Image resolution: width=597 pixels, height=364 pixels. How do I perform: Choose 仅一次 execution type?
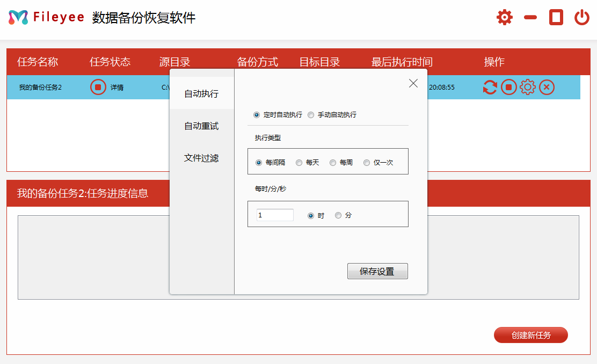point(367,163)
